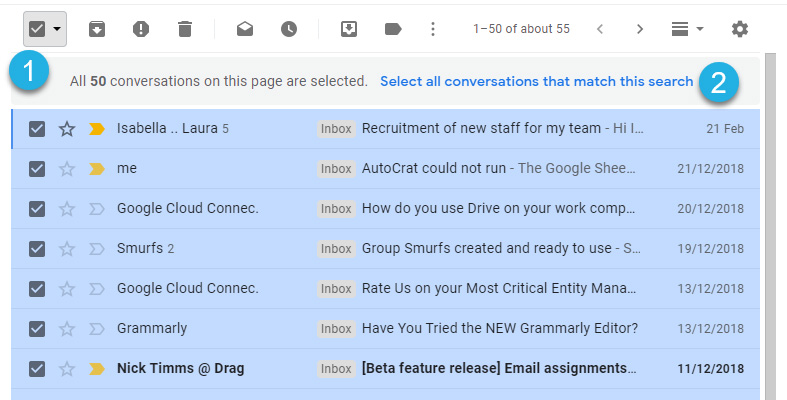Mark selected emails as read
Image resolution: width=787 pixels, height=400 pixels.
coord(245,29)
